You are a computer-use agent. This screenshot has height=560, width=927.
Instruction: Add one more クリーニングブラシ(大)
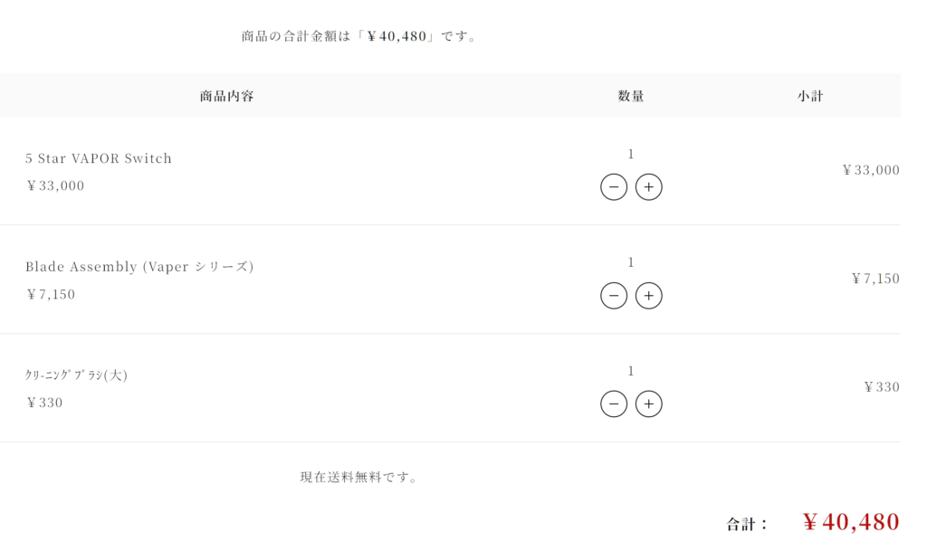click(648, 404)
